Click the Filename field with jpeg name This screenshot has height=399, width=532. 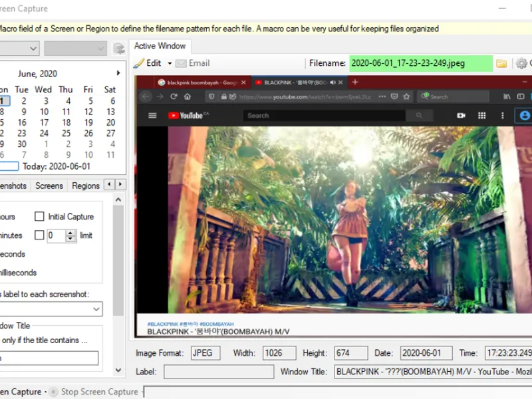421,63
